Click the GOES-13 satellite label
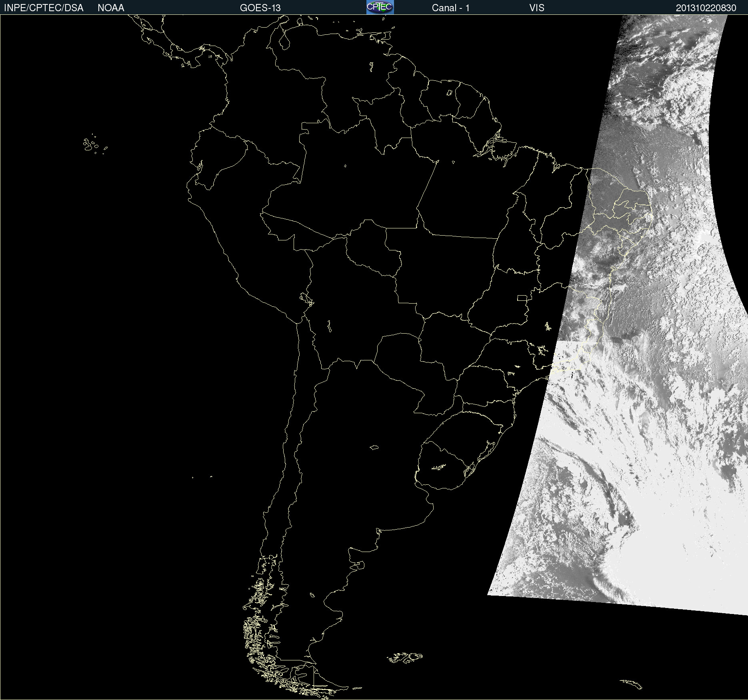The width and height of the screenshot is (748, 700). pos(260,8)
